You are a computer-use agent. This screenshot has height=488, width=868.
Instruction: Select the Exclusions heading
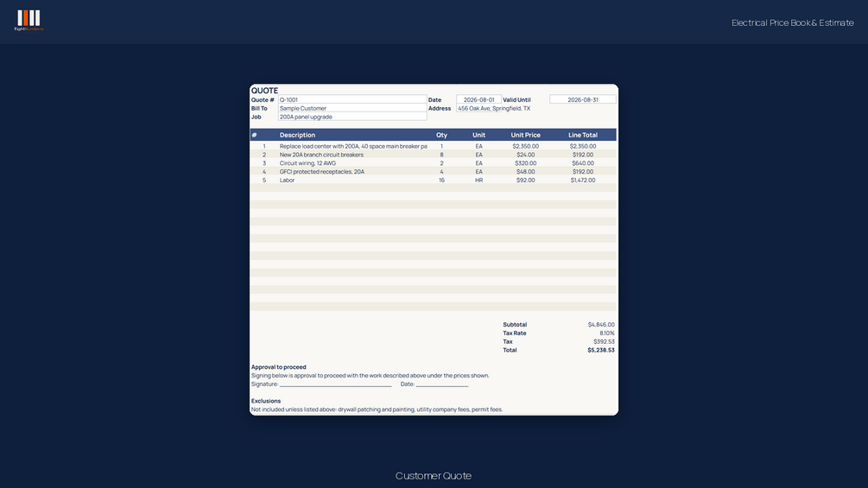click(266, 401)
